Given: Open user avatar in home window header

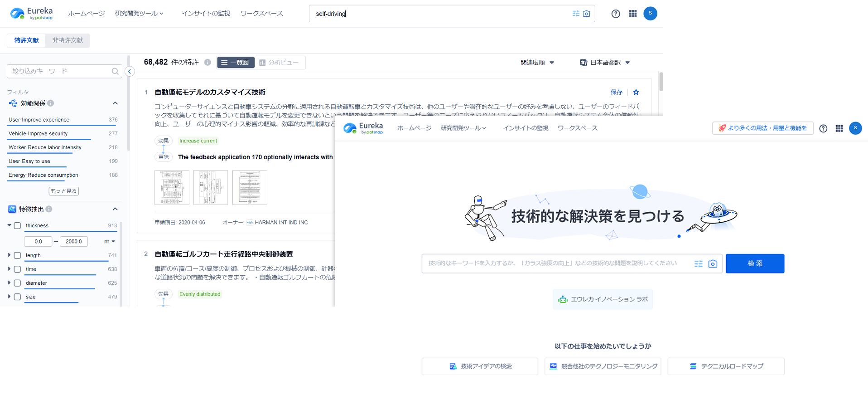Looking at the screenshot, I should [x=855, y=128].
